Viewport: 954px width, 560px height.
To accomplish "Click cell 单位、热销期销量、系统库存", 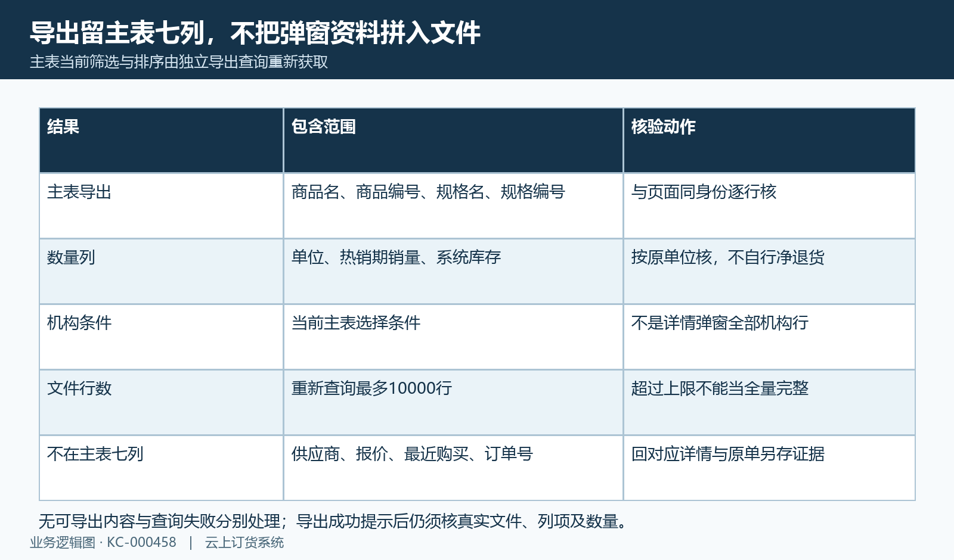I will pyautogui.click(x=453, y=272).
